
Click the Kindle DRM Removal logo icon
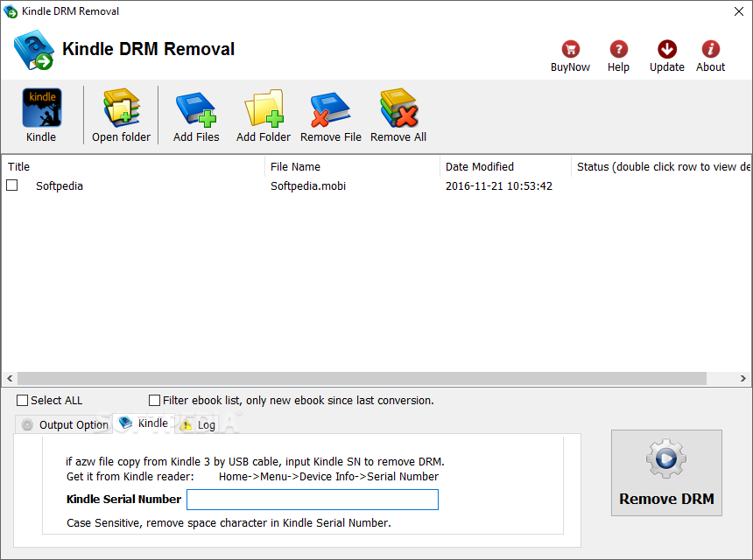tap(33, 50)
